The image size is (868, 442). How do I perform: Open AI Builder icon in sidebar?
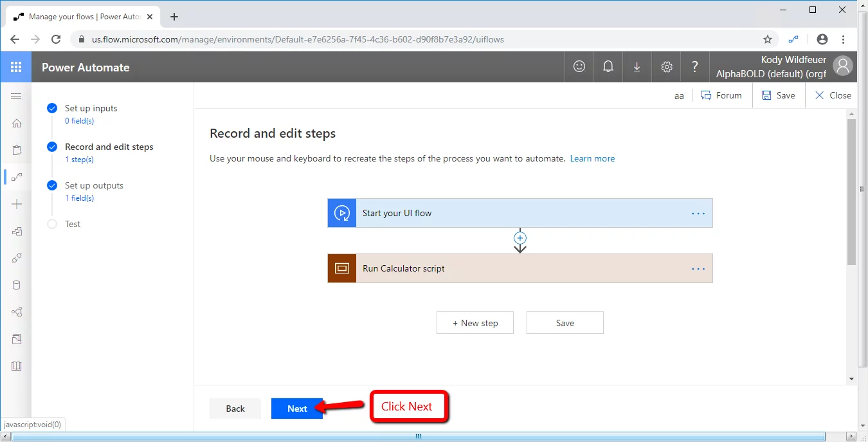pyautogui.click(x=17, y=312)
